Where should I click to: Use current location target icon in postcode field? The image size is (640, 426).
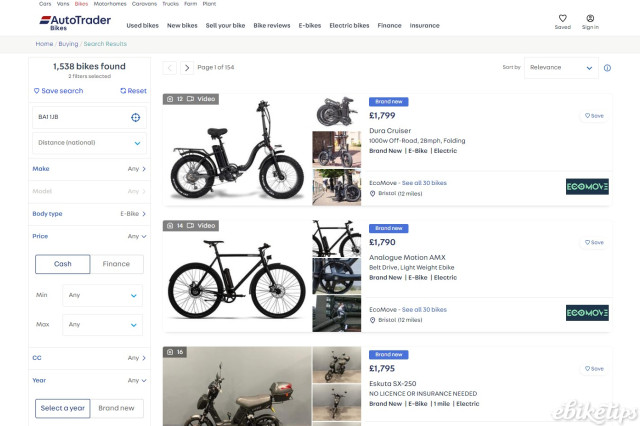point(136,118)
